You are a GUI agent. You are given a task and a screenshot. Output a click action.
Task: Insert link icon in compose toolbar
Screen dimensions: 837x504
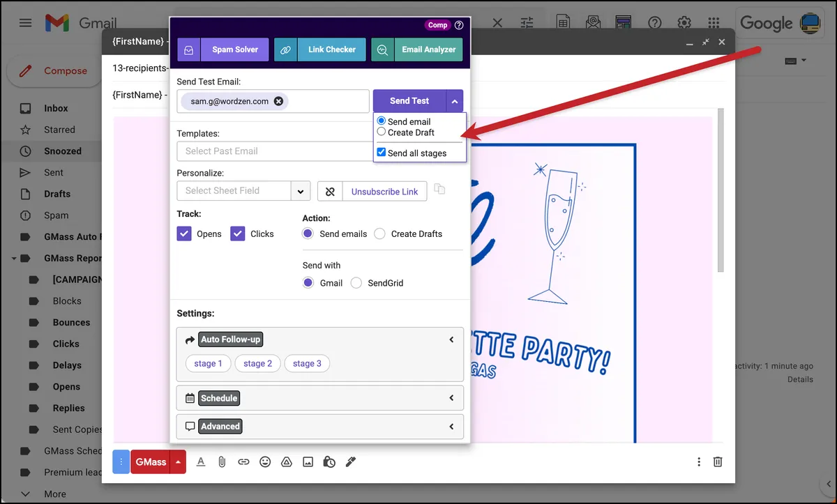243,461
